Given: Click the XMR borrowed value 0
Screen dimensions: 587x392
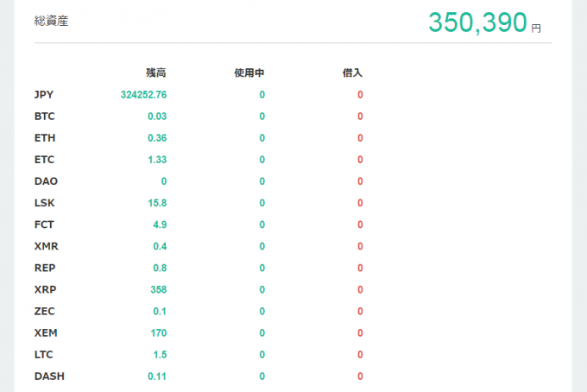Looking at the screenshot, I should coord(360,246).
